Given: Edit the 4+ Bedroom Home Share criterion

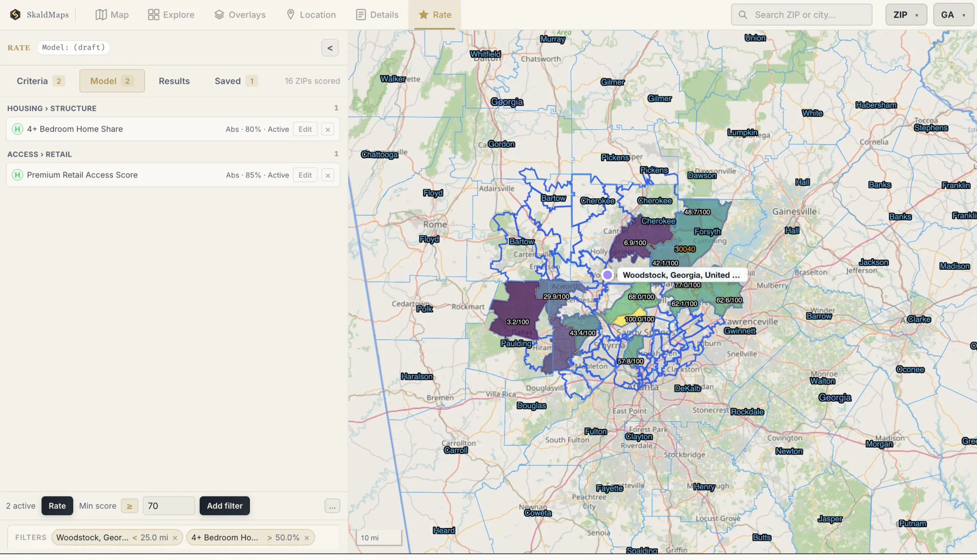Looking at the screenshot, I should pyautogui.click(x=305, y=129).
